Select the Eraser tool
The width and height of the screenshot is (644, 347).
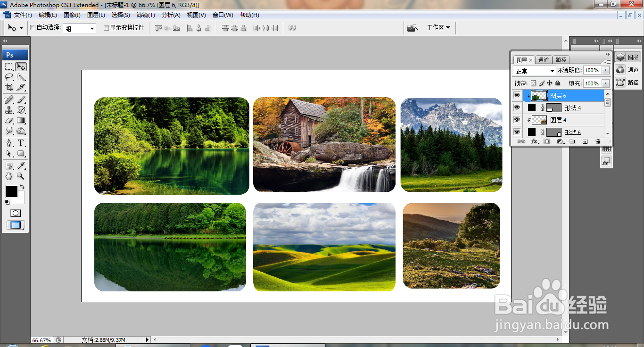[9, 120]
